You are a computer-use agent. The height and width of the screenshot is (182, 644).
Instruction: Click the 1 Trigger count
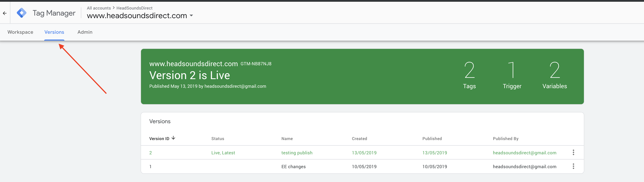click(512, 75)
